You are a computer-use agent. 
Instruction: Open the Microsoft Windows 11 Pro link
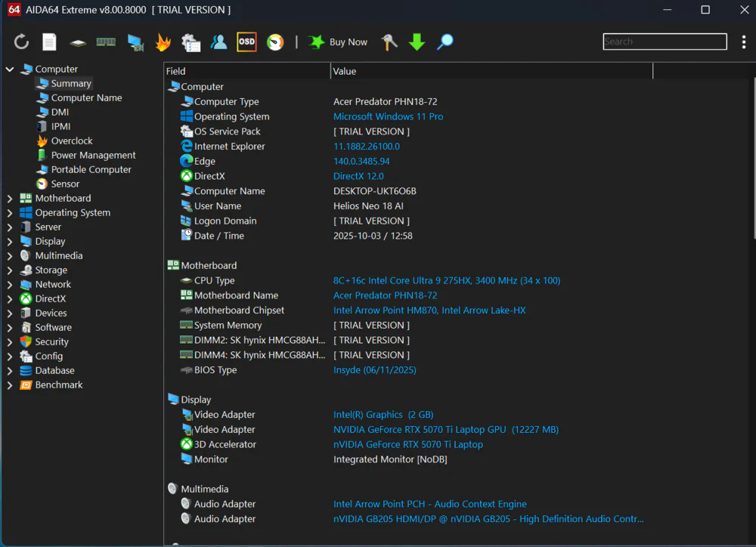click(388, 117)
